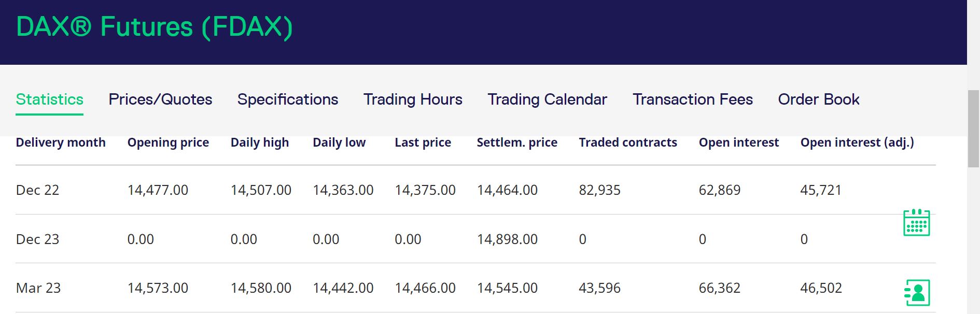Open the Specifications tab
This screenshot has height=314, width=980.
tap(288, 99)
